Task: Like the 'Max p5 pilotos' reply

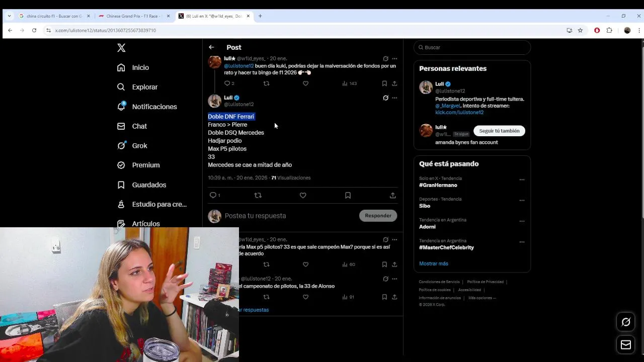Action: point(305,264)
